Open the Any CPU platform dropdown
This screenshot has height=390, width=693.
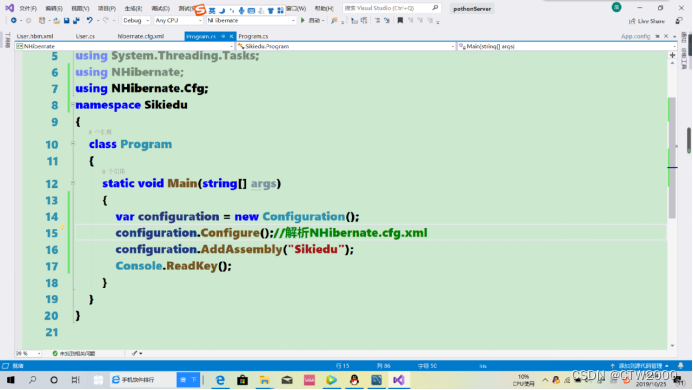pyautogui.click(x=178, y=20)
